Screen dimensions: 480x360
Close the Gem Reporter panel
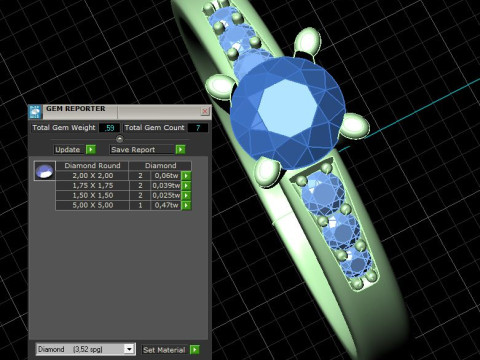[205, 111]
